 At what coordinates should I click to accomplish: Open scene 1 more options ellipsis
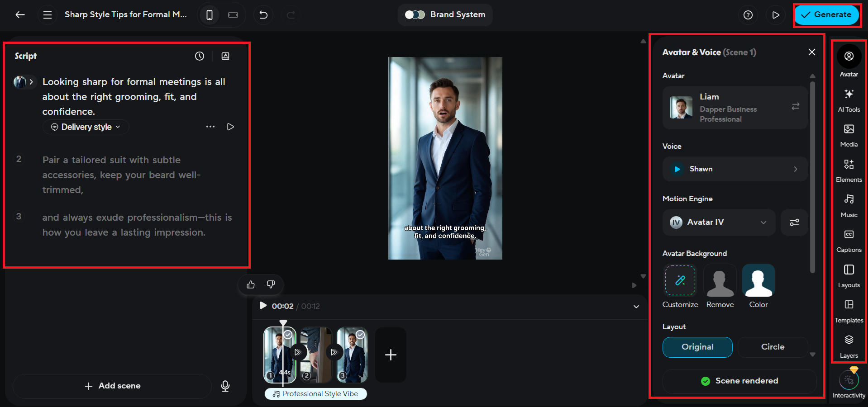(x=210, y=127)
